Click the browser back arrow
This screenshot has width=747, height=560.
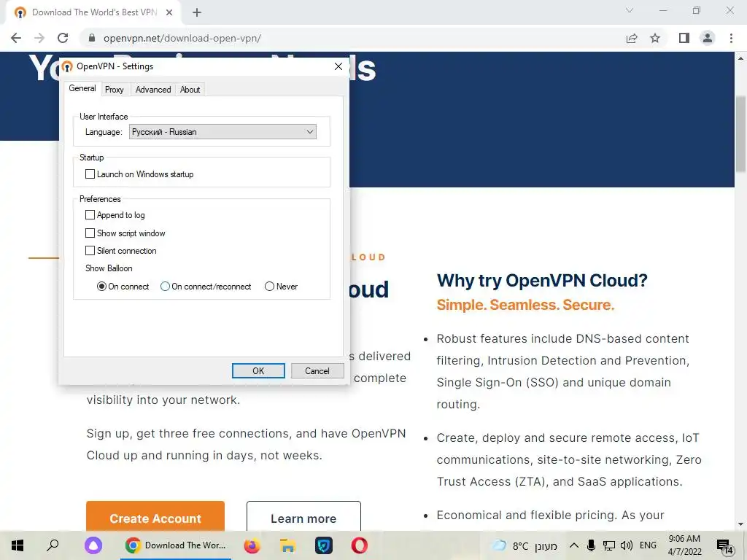(x=16, y=38)
